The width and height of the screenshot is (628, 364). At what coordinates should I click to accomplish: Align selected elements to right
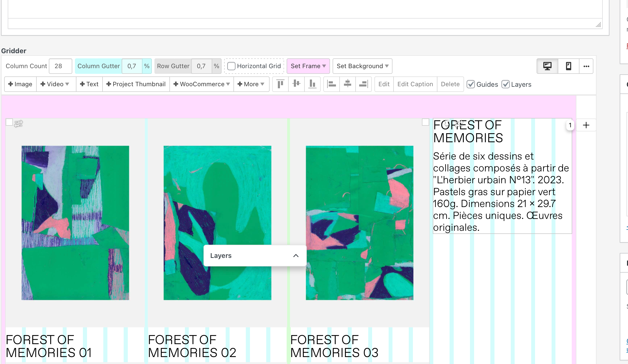[x=363, y=84]
